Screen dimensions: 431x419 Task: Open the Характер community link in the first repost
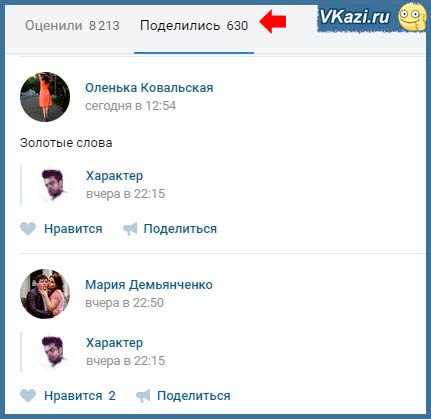click(x=114, y=175)
